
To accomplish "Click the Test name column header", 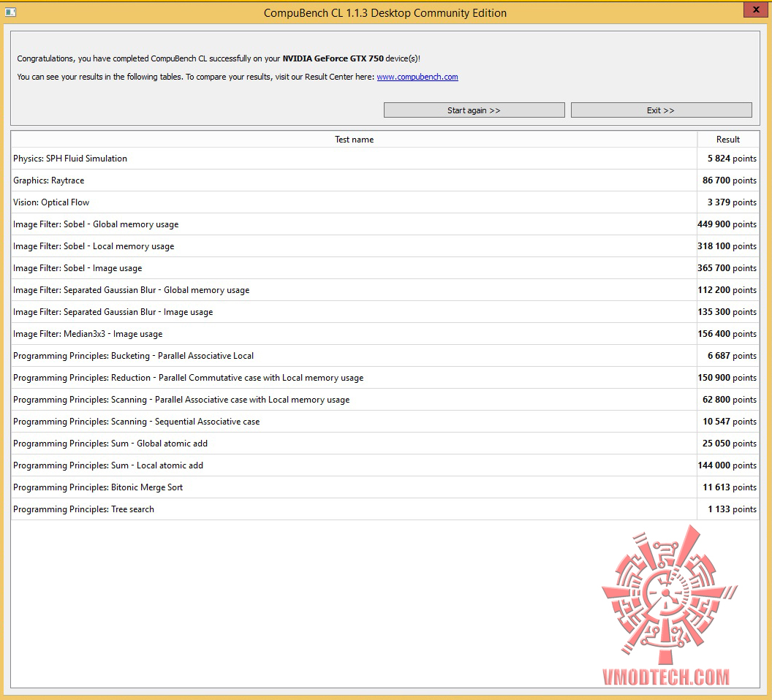I will click(354, 140).
